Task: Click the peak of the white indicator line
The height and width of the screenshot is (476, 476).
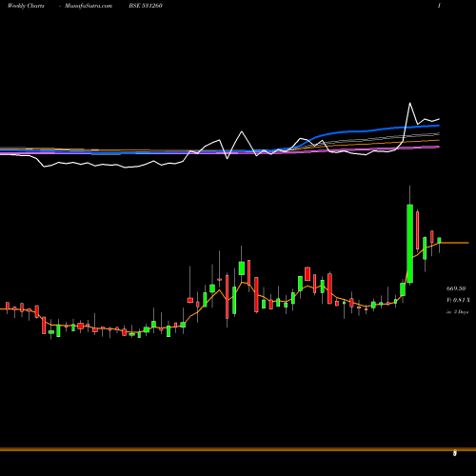Action: click(x=410, y=103)
